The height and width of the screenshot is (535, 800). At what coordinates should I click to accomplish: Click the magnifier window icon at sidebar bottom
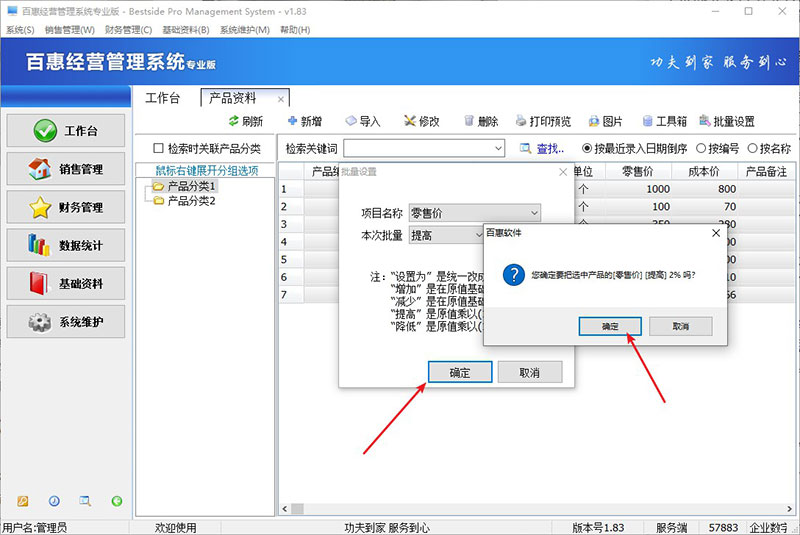click(x=85, y=501)
